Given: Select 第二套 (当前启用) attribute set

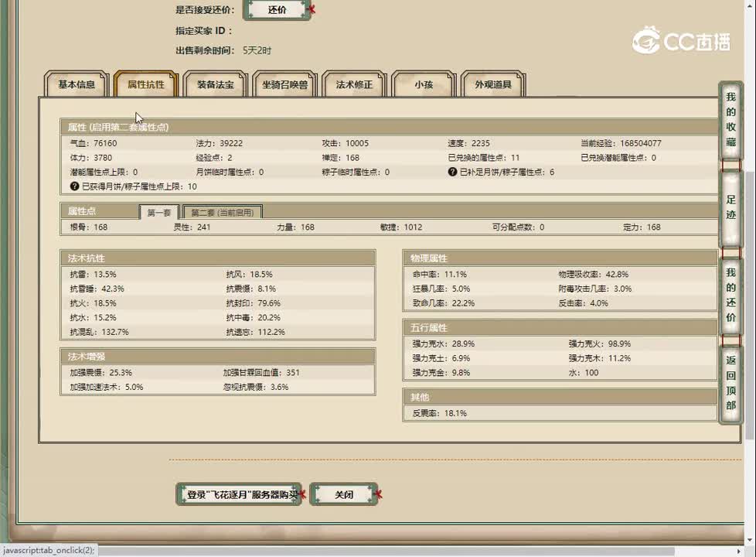Looking at the screenshot, I should [223, 212].
